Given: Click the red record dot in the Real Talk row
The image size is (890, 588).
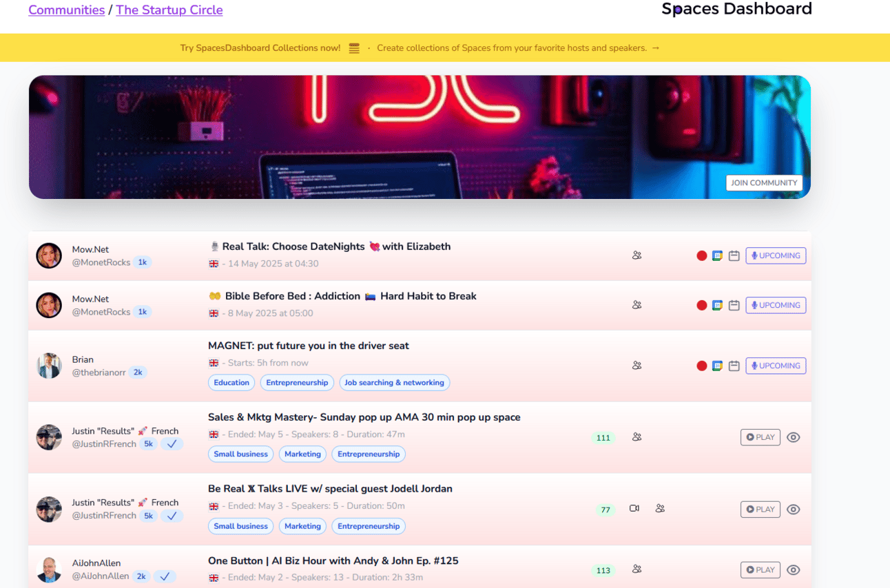Looking at the screenshot, I should [701, 255].
